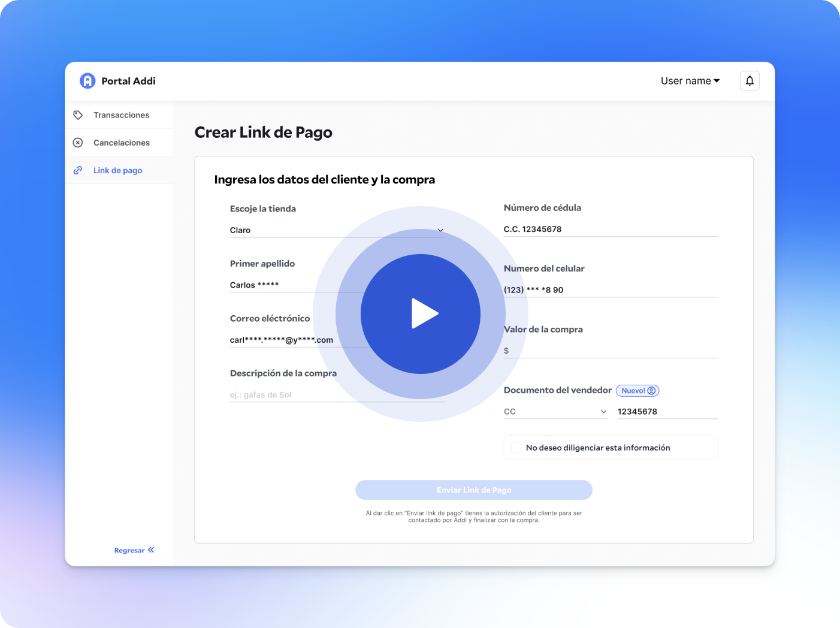The height and width of the screenshot is (628, 840).
Task: Focus the Valor de la compra field
Action: click(x=611, y=351)
